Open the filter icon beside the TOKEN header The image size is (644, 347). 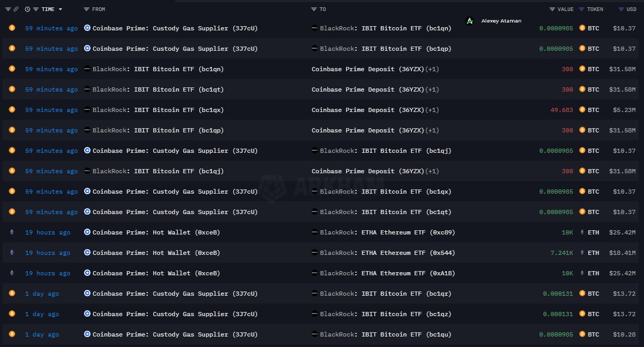point(582,9)
